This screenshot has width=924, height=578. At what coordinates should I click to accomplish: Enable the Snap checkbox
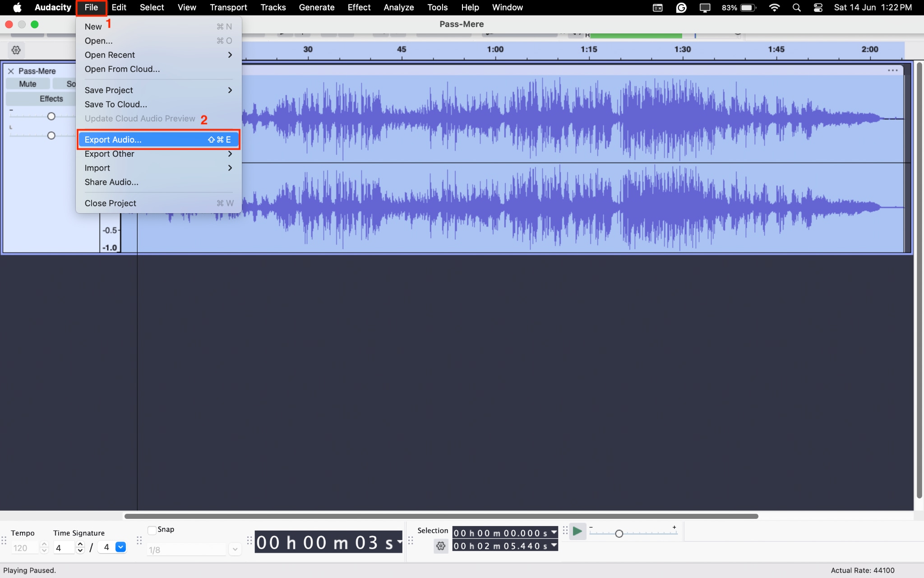tap(152, 530)
